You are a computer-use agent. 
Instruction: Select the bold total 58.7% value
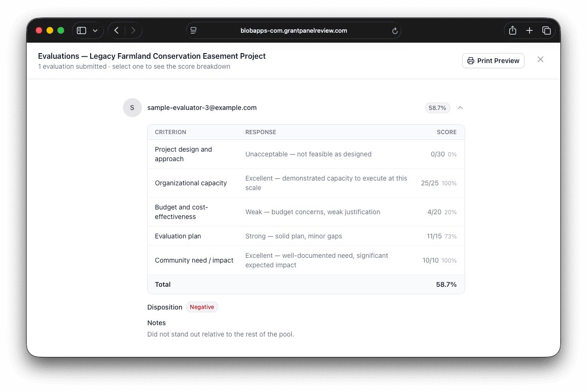(x=447, y=284)
